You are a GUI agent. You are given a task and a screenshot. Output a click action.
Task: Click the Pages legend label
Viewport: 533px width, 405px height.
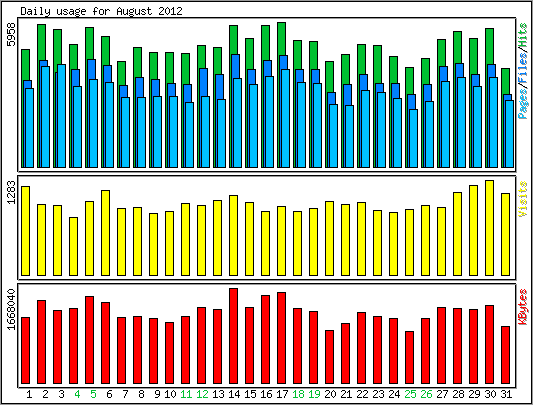523,102
